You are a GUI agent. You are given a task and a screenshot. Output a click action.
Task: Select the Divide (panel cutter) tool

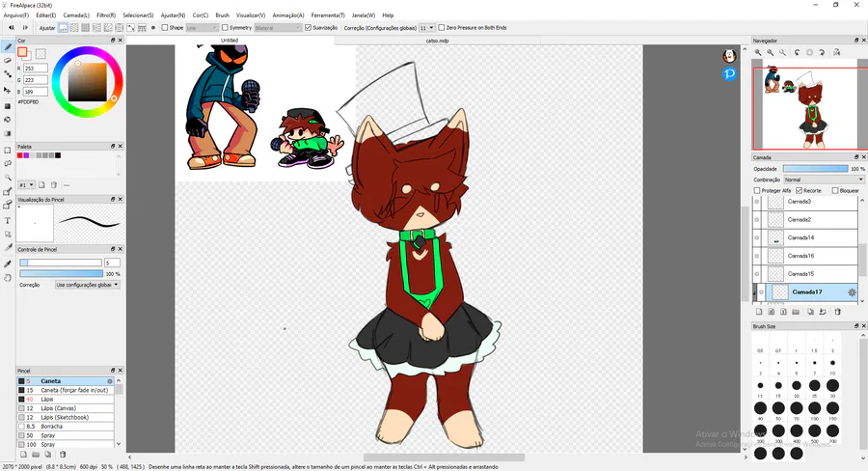pyautogui.click(x=8, y=248)
